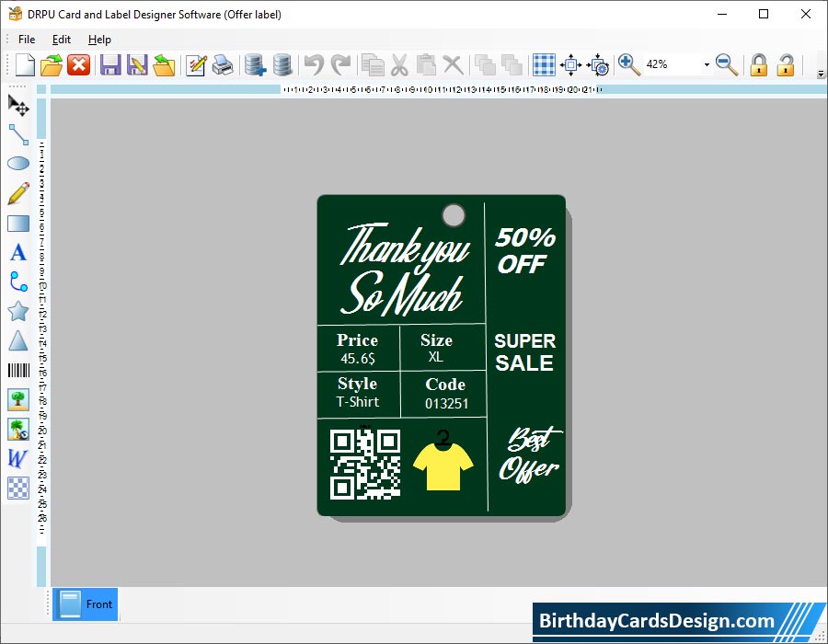Open the Edit menu
This screenshot has width=828, height=644.
62,39
